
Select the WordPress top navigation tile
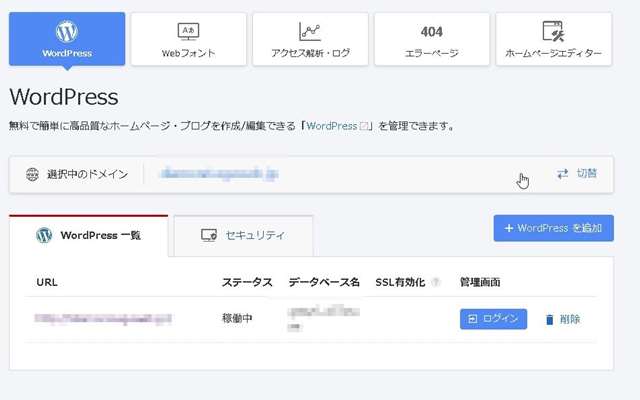coord(67,39)
